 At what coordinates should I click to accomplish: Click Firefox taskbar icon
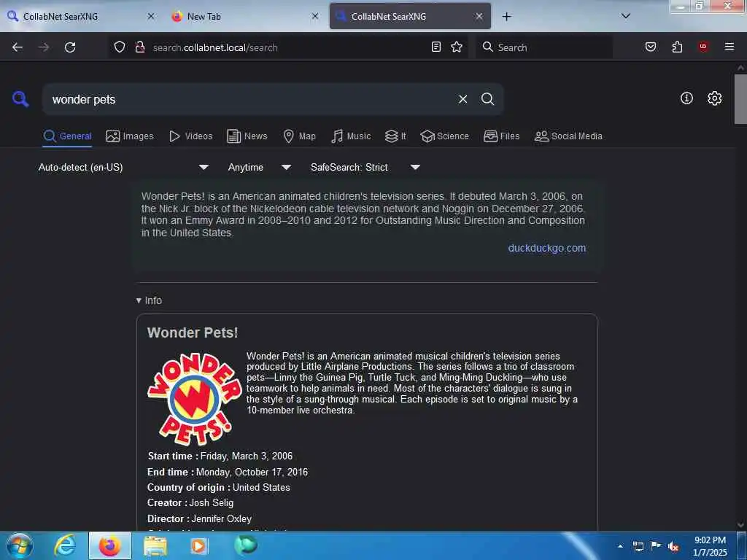click(110, 545)
